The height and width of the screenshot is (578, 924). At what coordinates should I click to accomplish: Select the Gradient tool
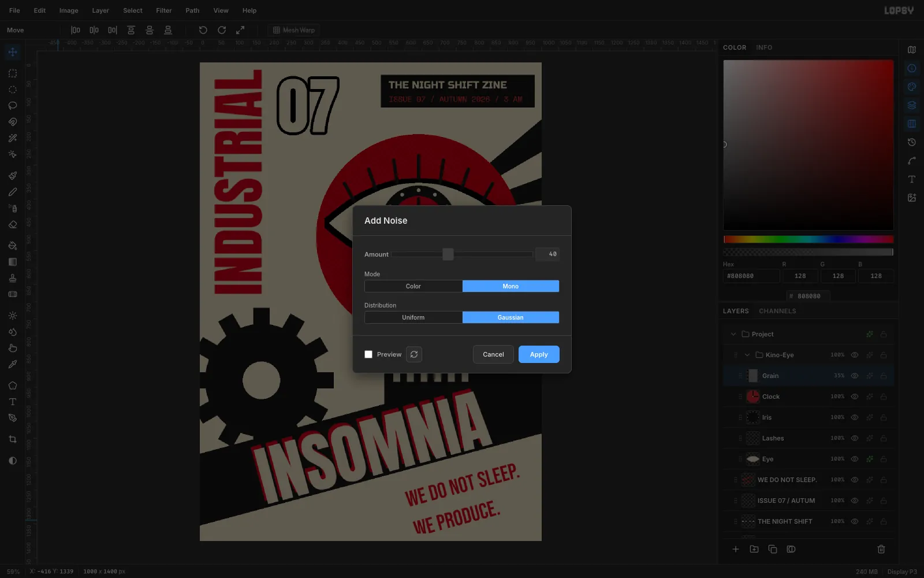tap(13, 262)
